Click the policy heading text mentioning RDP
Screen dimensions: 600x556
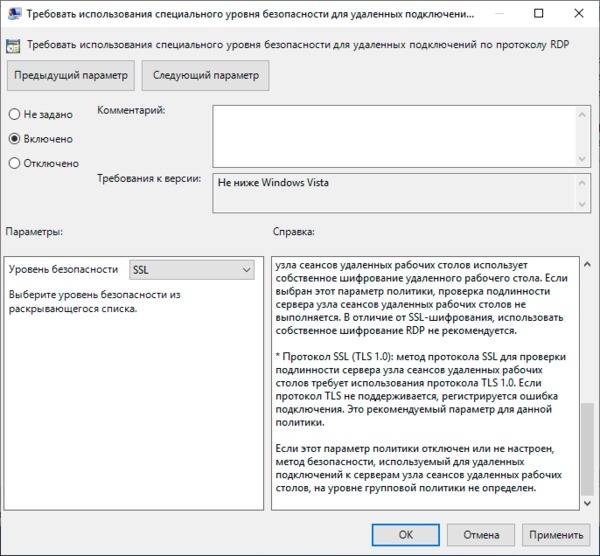[298, 45]
